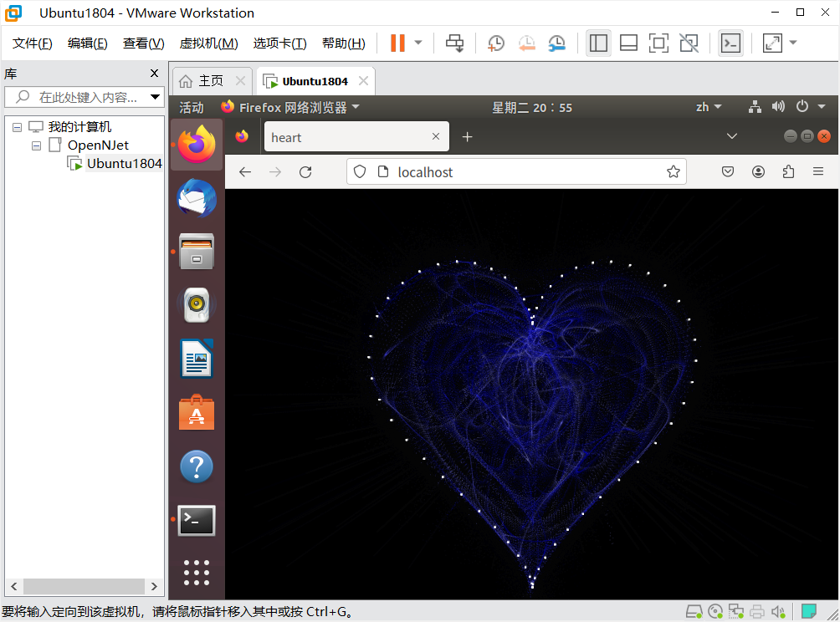Show applications grid in the dock

click(x=197, y=573)
